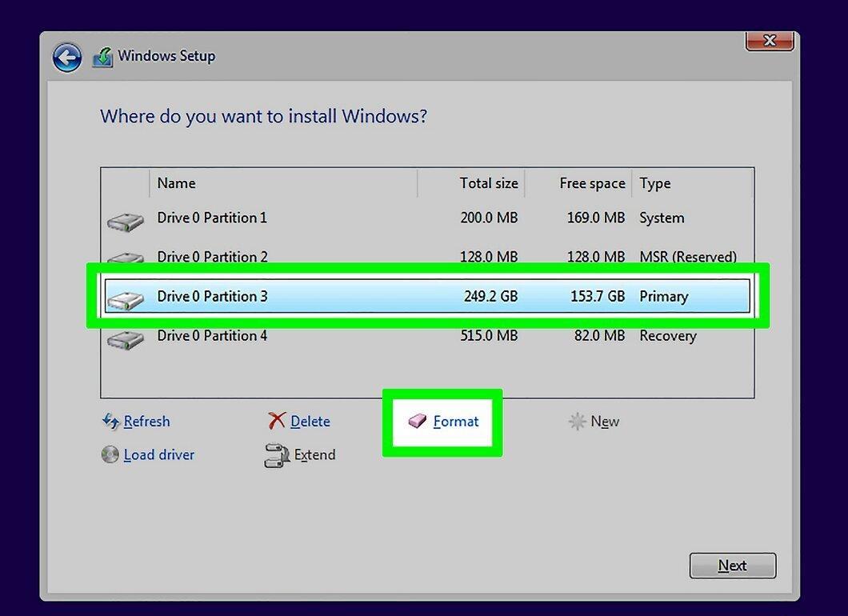Go back with the blue arrow button

[67, 58]
